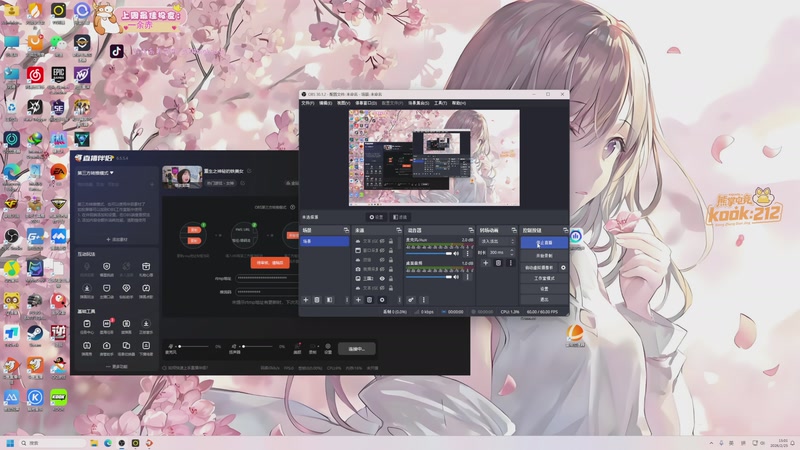Delete the transition with its trash icon
This screenshot has width=800, height=450.
tap(498, 263)
